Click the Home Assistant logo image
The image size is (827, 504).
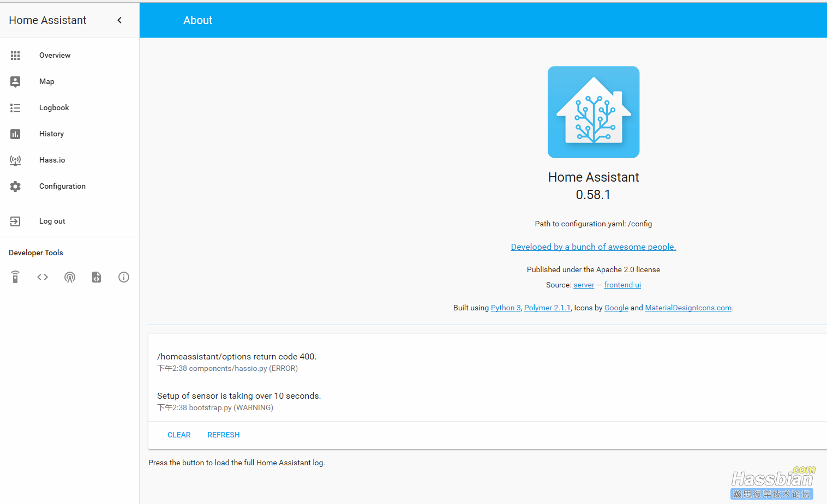pos(594,112)
